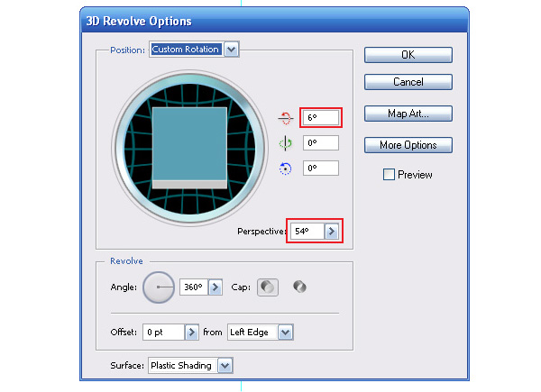
Task: Click the Z-axis rotation icon
Action: 285,169
